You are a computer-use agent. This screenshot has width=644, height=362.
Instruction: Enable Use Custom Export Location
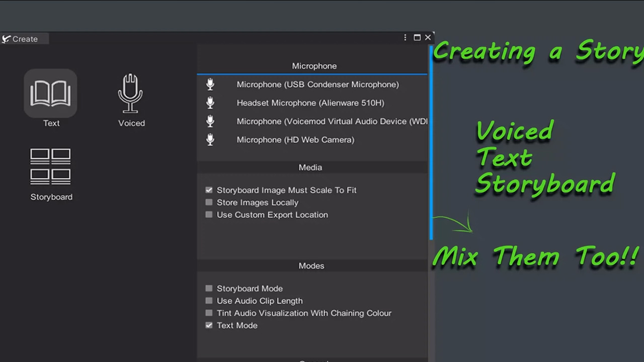coord(209,215)
